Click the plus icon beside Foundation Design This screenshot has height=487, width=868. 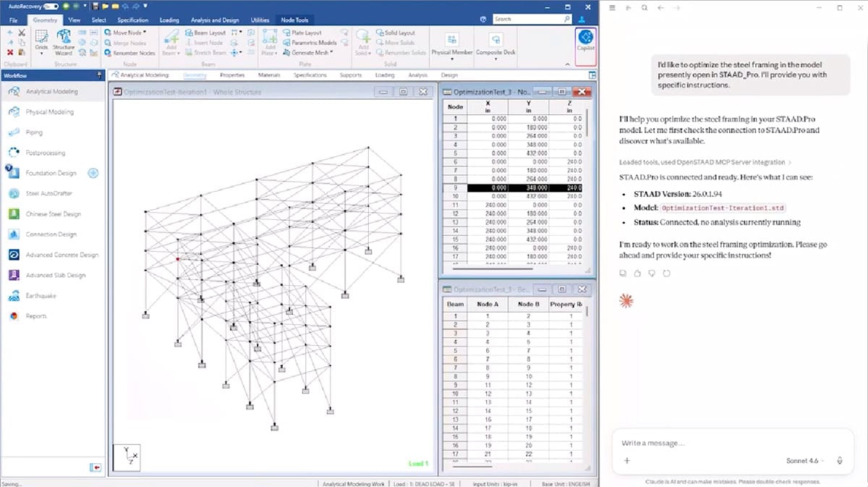93,173
